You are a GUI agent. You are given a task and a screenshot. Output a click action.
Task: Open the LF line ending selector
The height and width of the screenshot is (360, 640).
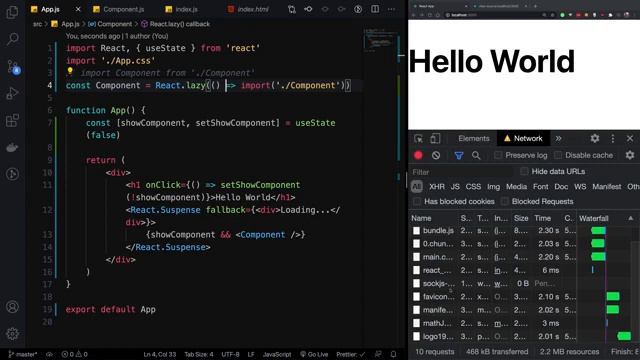[x=251, y=354]
